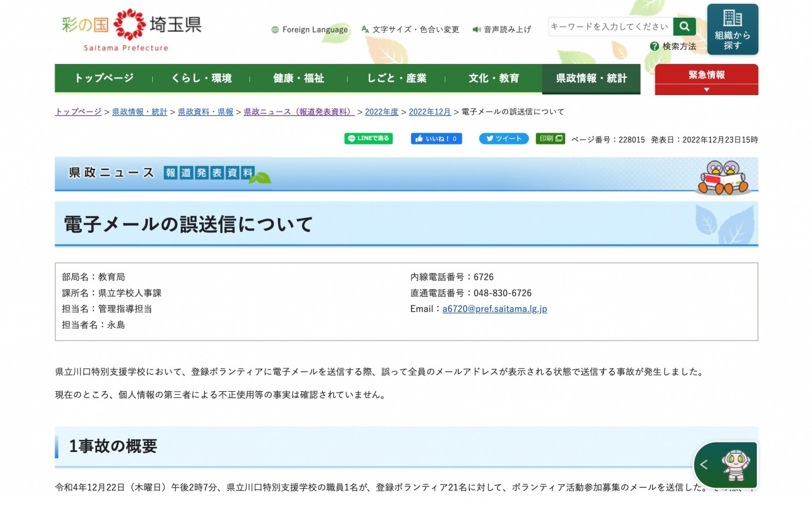Open 組織から探す building icon button
The image size is (812, 523).
coord(732,30)
